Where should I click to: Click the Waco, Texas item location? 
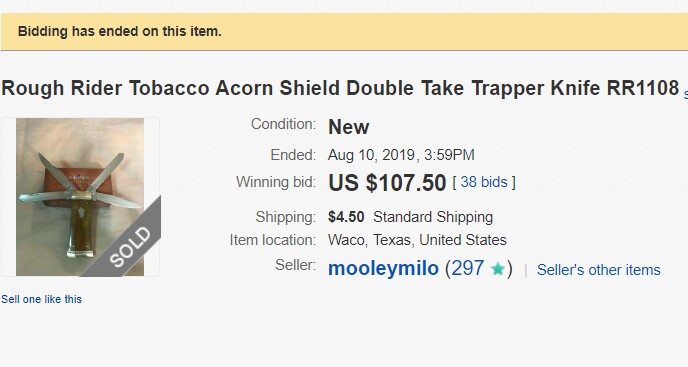(417, 240)
